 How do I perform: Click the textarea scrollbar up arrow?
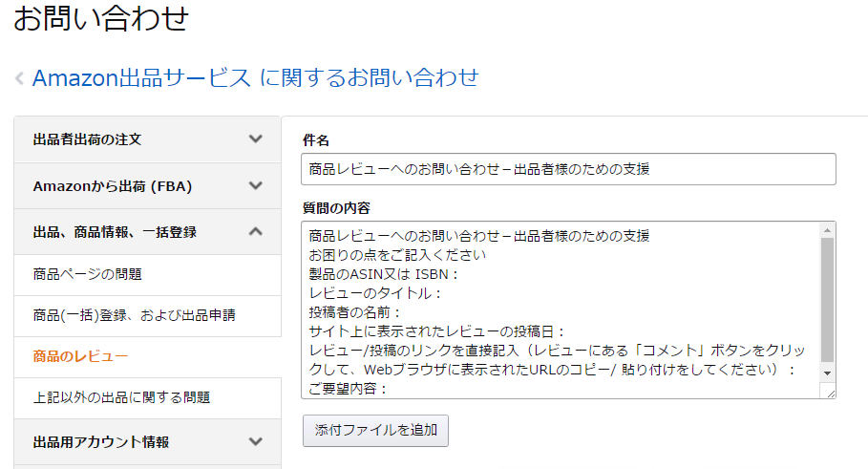click(x=827, y=230)
